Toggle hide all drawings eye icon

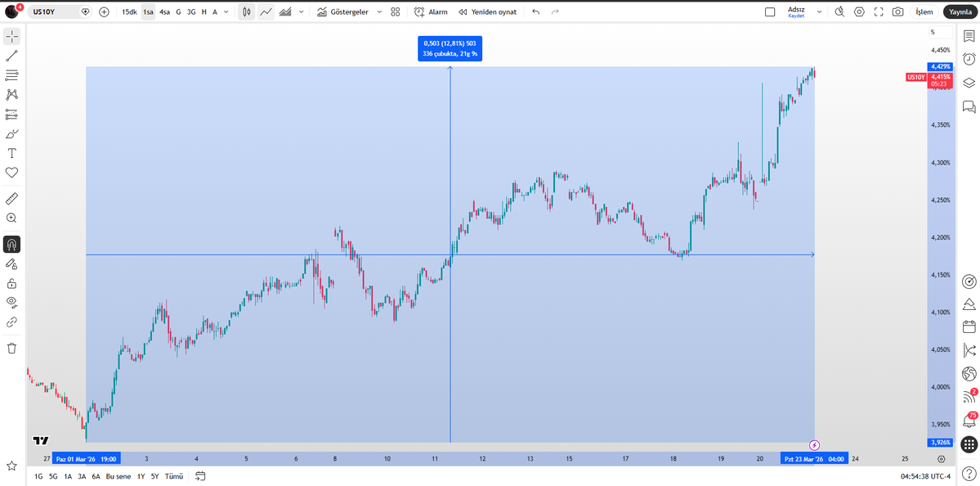point(12,303)
